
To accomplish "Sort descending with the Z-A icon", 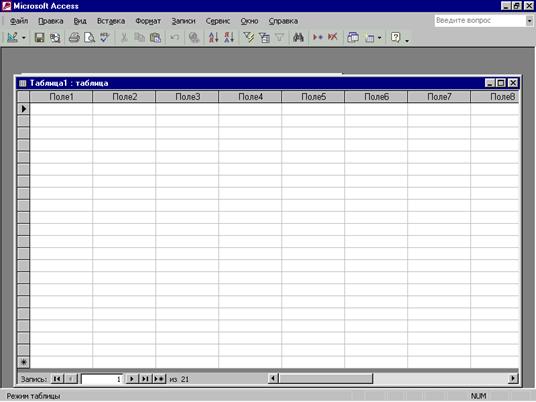I will click(229, 37).
